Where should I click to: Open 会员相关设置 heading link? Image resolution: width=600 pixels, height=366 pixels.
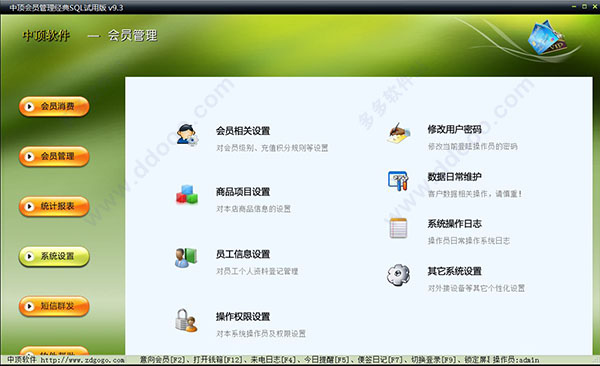click(243, 131)
